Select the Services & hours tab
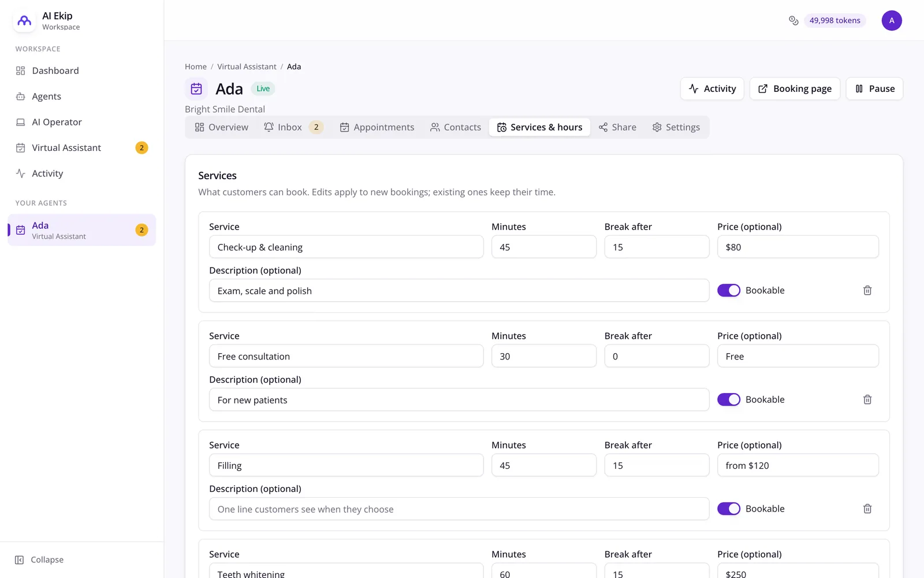Image resolution: width=924 pixels, height=578 pixels. pos(539,127)
